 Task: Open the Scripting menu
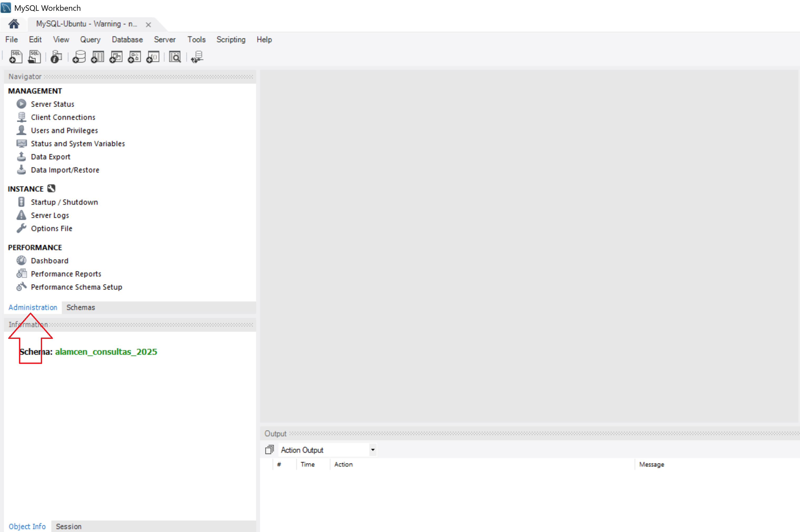coord(231,39)
